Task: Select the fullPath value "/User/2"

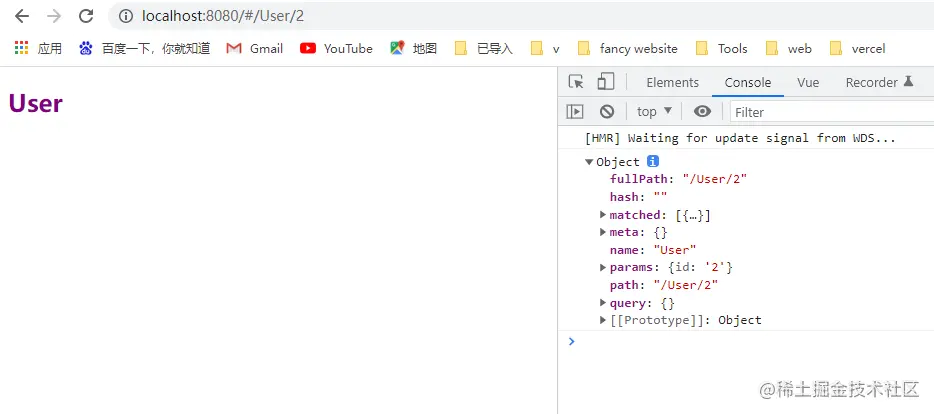Action: click(x=715, y=179)
